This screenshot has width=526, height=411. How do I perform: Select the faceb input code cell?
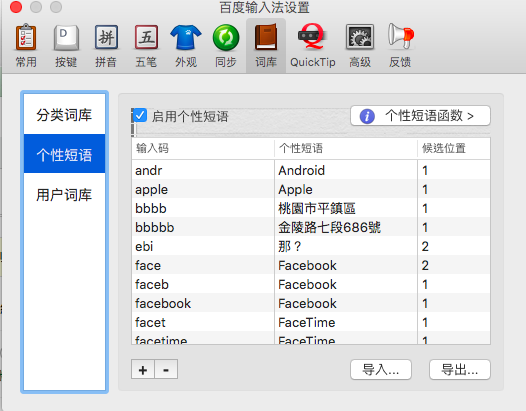coord(203,285)
